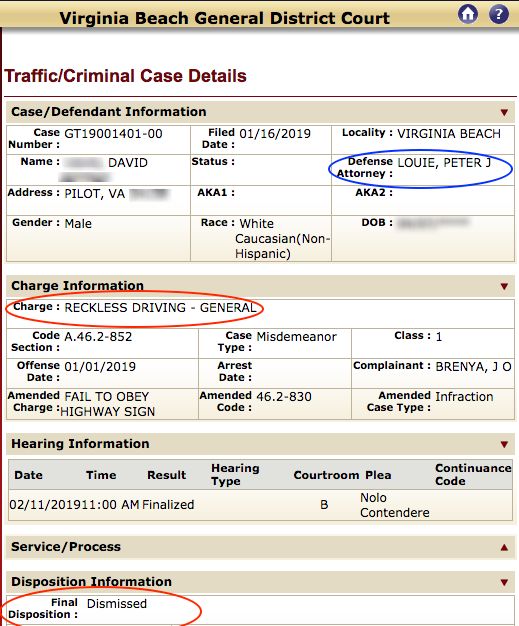Click the defense attorney name LOUIE, PETER J
Screen dimensions: 519x626
tap(444, 163)
